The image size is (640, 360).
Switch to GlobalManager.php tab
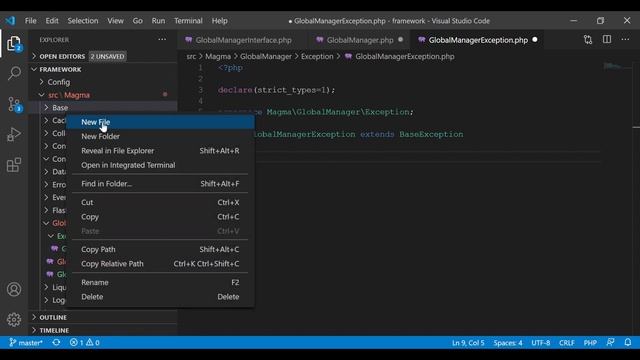point(358,40)
